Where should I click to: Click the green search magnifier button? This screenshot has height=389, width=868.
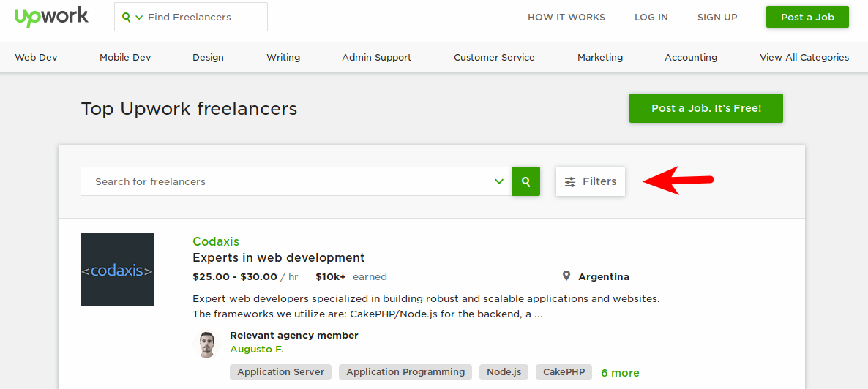pyautogui.click(x=525, y=181)
